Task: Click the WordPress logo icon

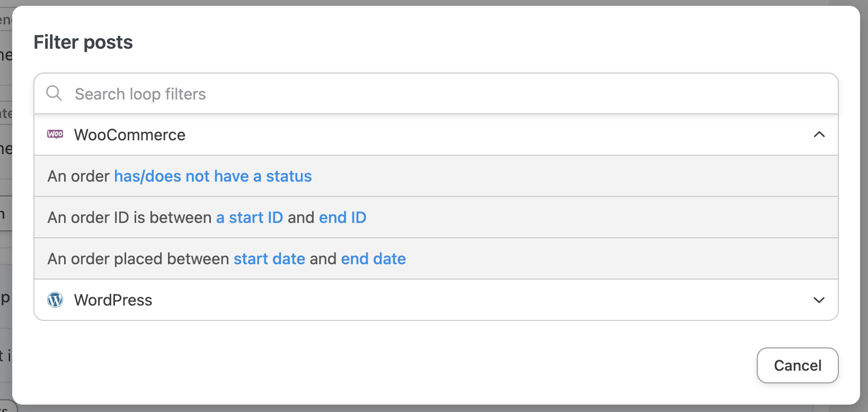Action: click(x=55, y=300)
